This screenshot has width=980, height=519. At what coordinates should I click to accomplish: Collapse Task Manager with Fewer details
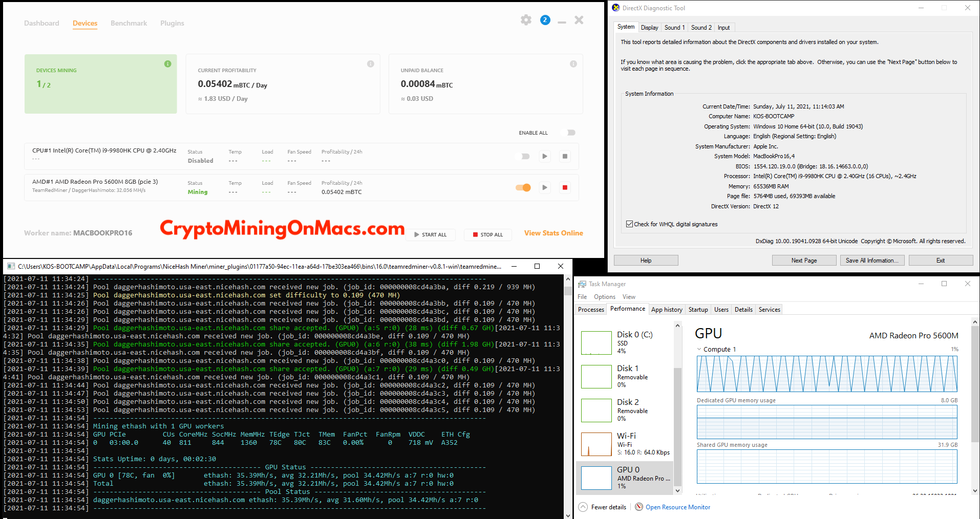click(603, 507)
